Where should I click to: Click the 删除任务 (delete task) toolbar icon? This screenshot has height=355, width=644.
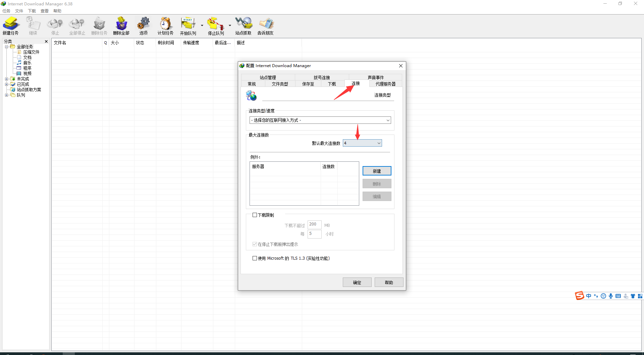click(x=99, y=26)
